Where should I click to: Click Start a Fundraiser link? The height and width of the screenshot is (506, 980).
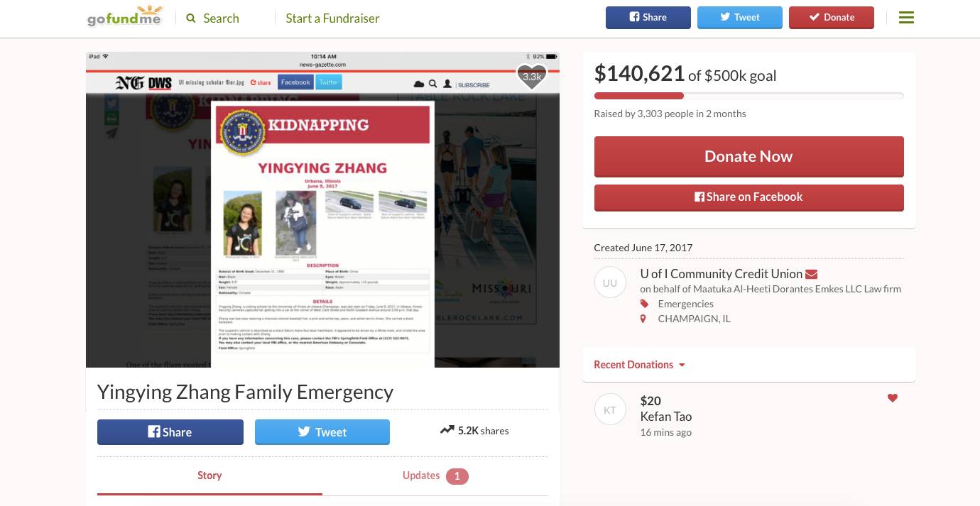click(x=332, y=18)
